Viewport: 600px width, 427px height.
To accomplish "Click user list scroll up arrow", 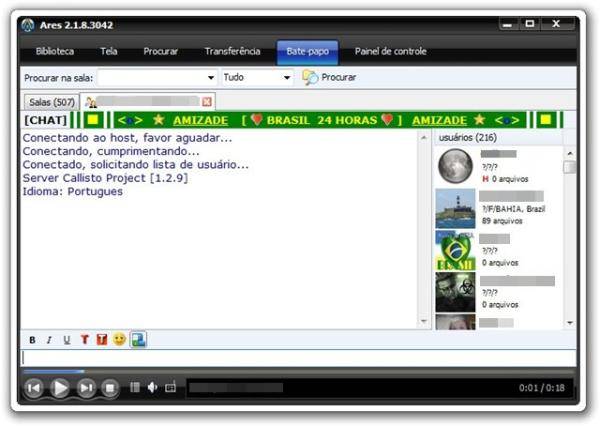I will [570, 153].
